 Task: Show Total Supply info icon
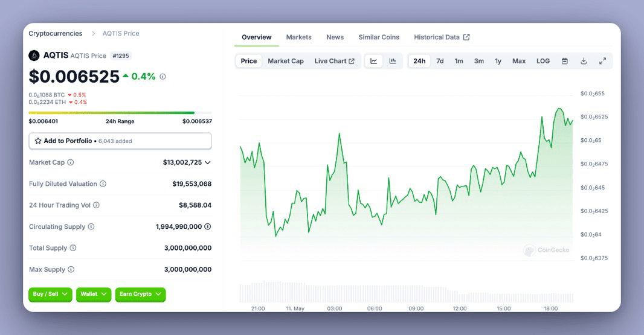pos(73,248)
